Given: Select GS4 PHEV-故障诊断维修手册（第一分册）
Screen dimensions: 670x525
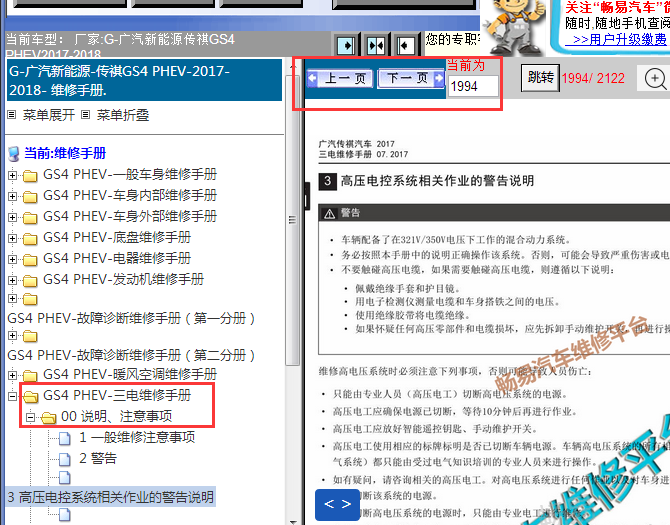Looking at the screenshot, I should pos(131,318).
